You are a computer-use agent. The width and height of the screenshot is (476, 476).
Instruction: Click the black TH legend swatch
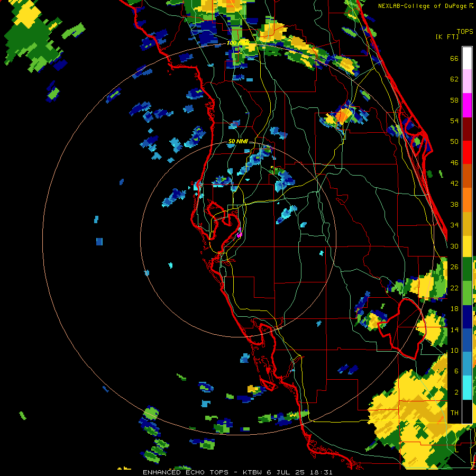[467, 411]
